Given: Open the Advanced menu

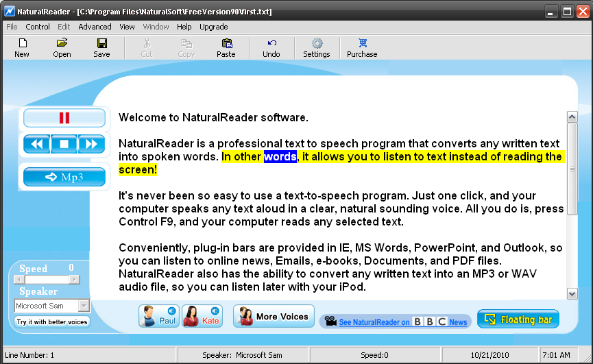Looking at the screenshot, I should [x=95, y=27].
